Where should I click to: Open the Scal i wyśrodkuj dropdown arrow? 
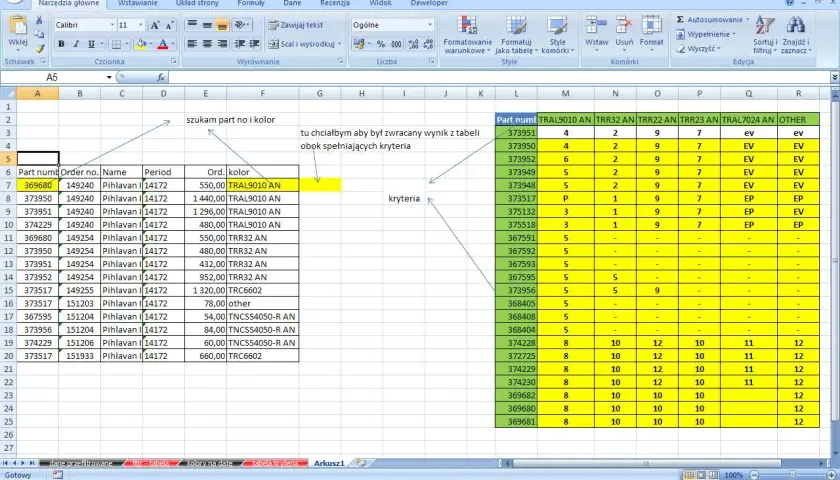click(340, 44)
